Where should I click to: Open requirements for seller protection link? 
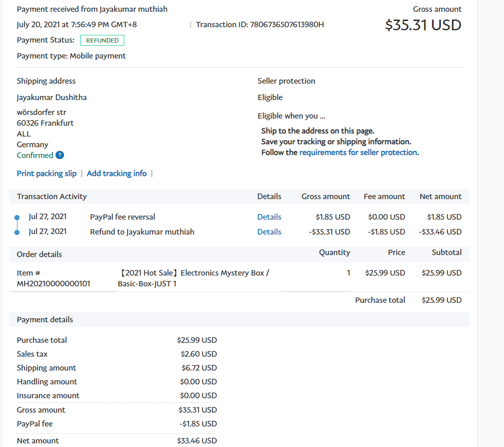[x=358, y=152]
